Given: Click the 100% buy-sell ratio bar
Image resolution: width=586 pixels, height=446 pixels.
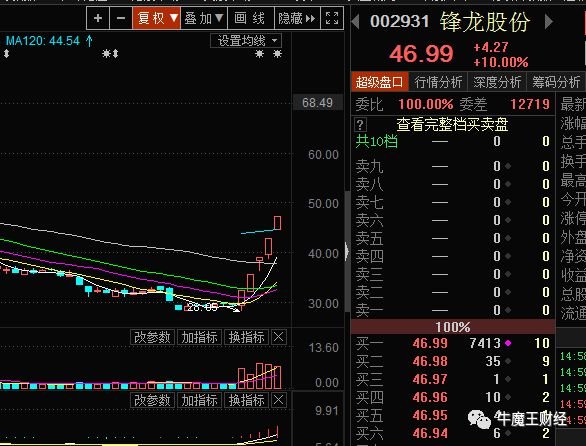Looking at the screenshot, I should coord(453,327).
